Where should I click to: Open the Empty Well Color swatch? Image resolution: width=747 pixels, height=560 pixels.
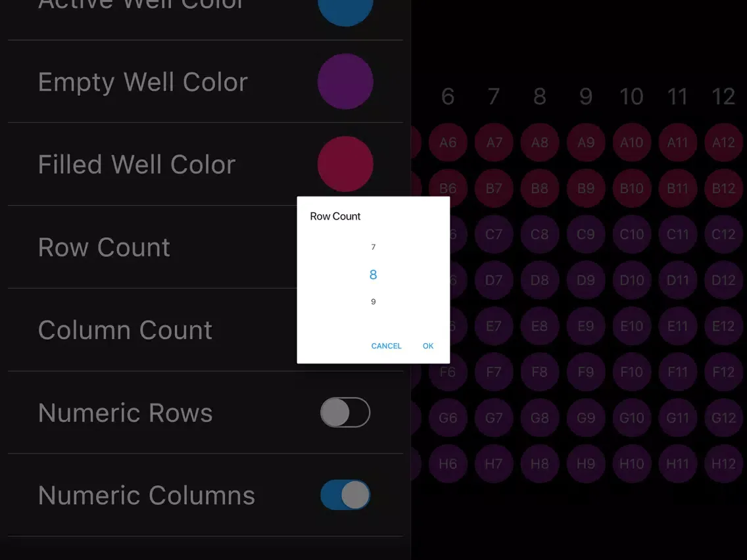345,82
